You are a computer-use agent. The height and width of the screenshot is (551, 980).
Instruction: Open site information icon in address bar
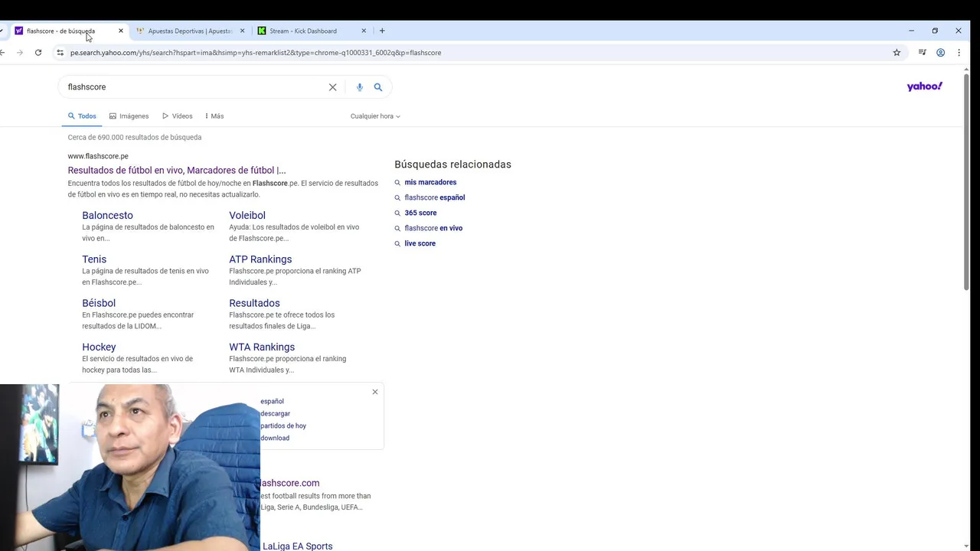(x=60, y=53)
